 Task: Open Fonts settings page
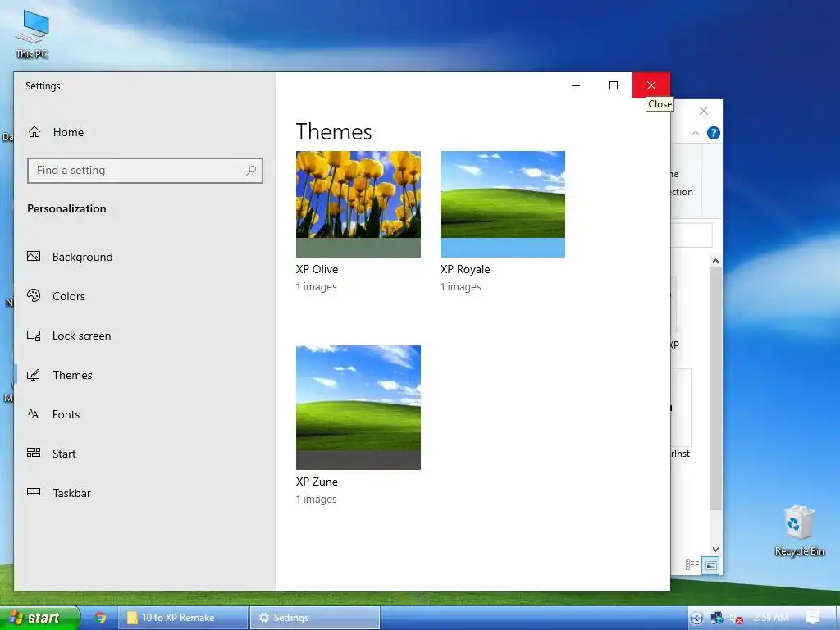pos(144,414)
